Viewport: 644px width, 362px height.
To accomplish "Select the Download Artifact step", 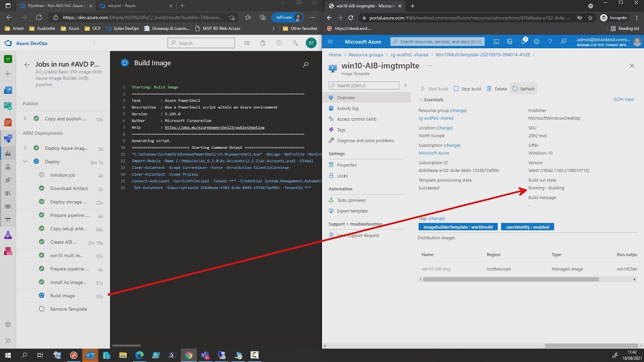I will tap(63, 189).
